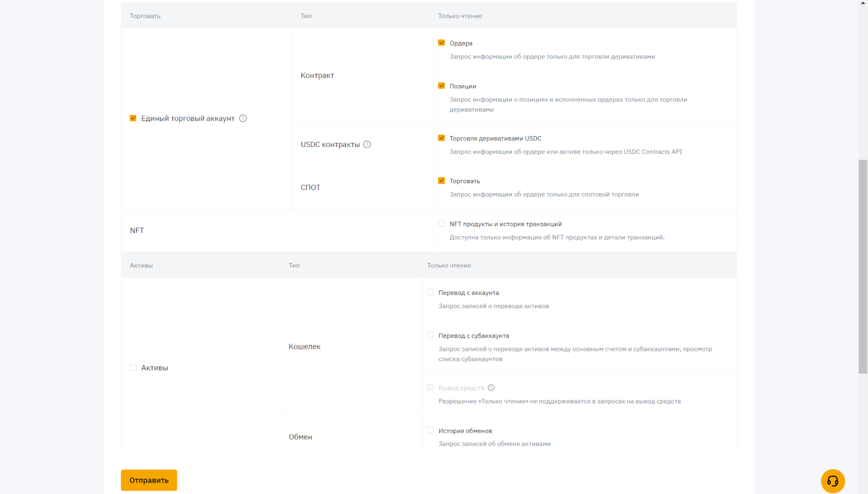Open the support headset chat icon
868x494 pixels.
[833, 481]
